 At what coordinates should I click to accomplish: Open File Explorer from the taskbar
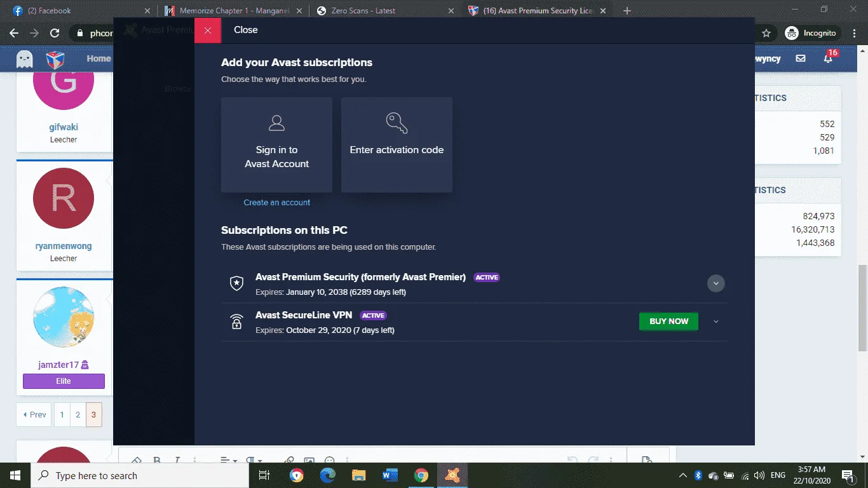point(359,475)
